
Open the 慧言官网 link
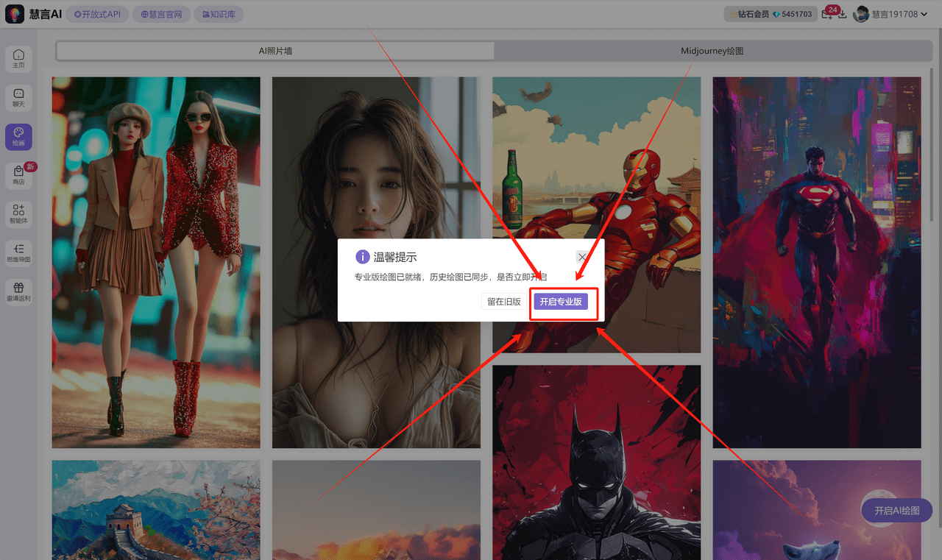point(161,14)
